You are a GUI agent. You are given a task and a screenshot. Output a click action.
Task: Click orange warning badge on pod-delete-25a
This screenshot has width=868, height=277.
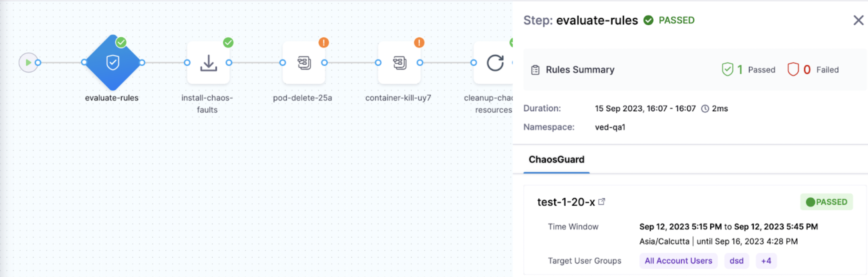323,43
